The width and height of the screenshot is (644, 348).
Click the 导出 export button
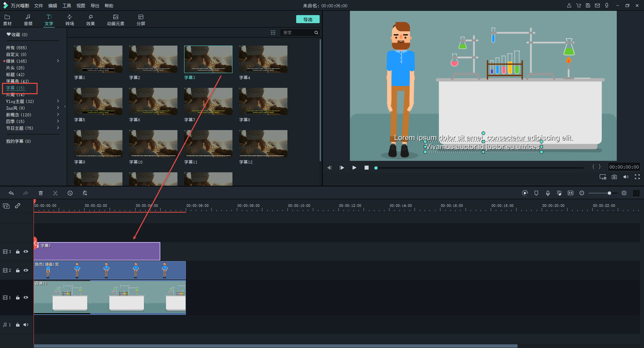coord(308,19)
